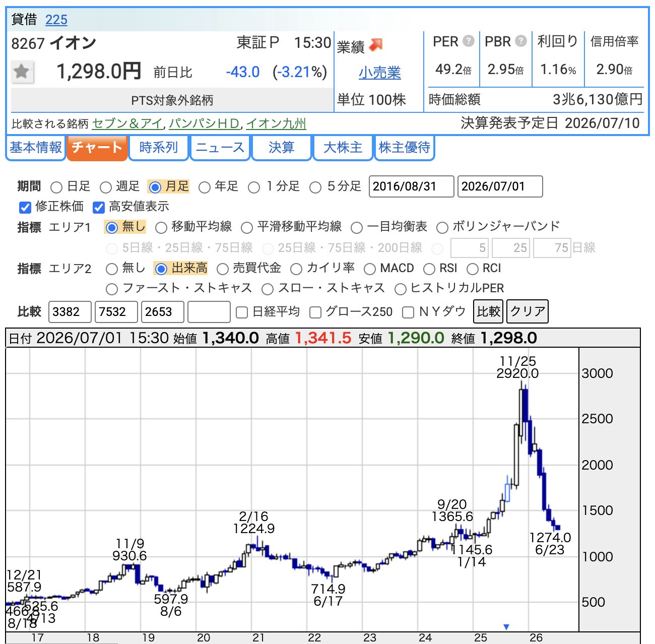Select スロー・ストキャス indicator
655x644 pixels.
268,289
